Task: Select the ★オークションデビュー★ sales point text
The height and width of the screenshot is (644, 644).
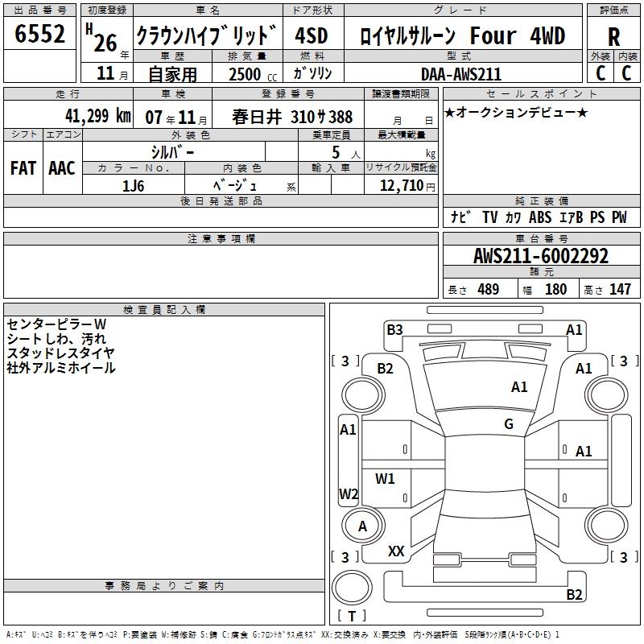Action: click(515, 112)
